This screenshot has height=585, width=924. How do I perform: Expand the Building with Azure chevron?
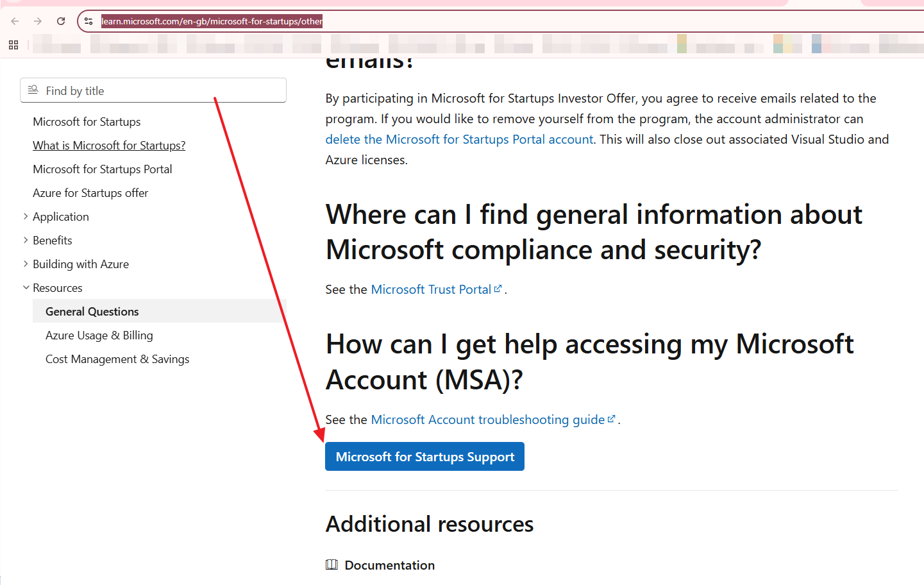coord(26,264)
